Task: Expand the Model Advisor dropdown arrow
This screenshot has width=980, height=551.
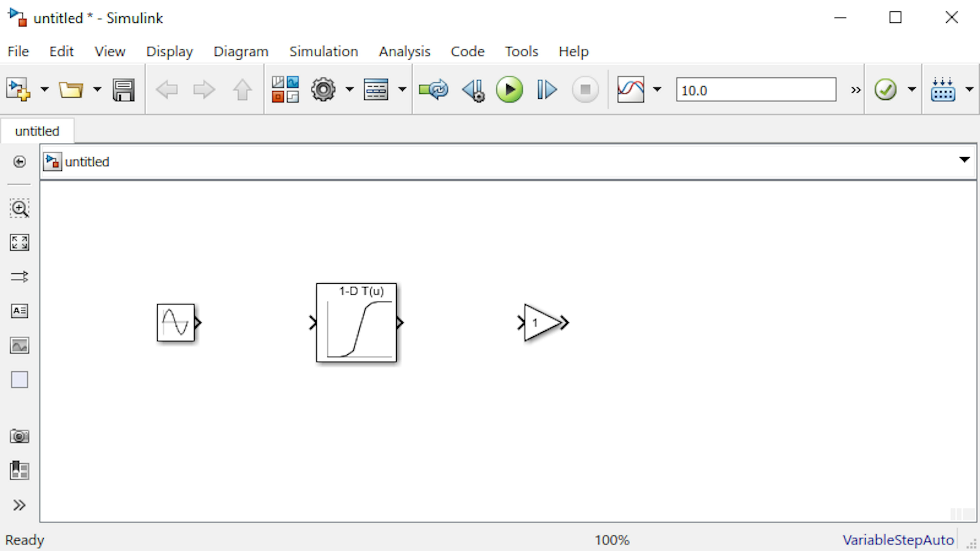Action: [912, 90]
